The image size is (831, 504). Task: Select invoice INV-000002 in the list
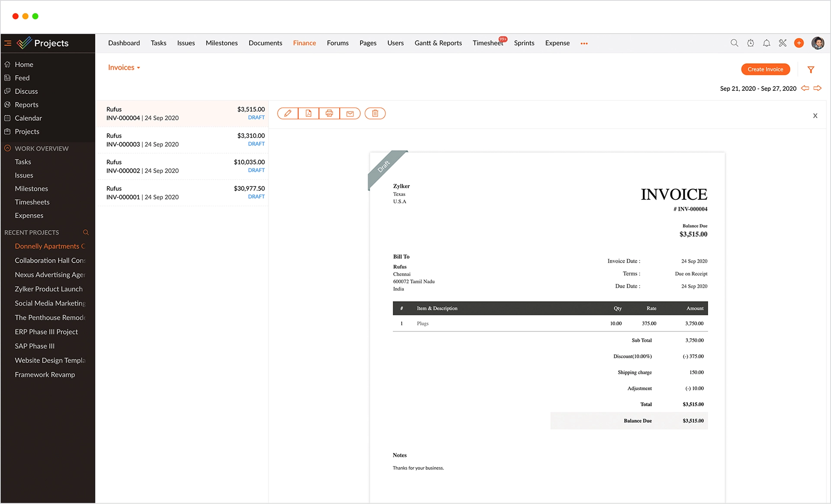click(x=182, y=167)
